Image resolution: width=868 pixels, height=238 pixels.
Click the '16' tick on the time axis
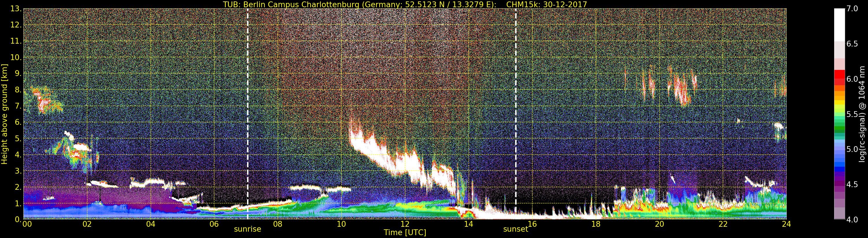pyautogui.click(x=532, y=224)
